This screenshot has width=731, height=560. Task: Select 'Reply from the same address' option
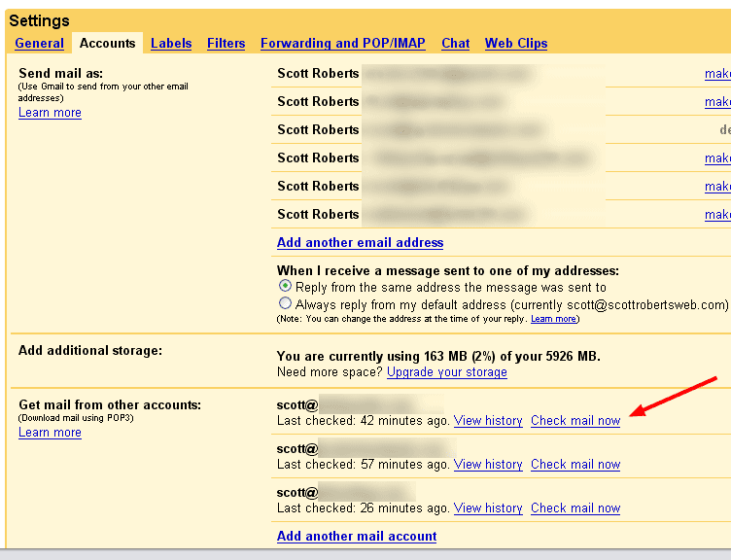(285, 287)
